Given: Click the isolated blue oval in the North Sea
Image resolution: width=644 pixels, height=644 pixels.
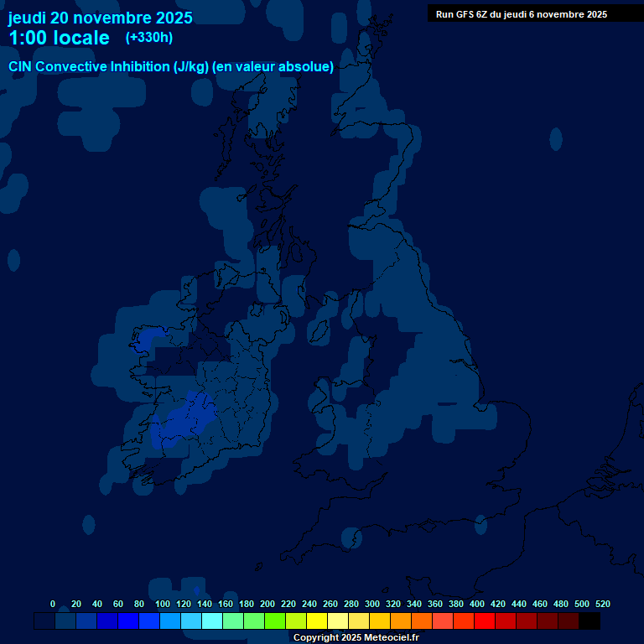Looking at the screenshot, I should tap(556, 138).
